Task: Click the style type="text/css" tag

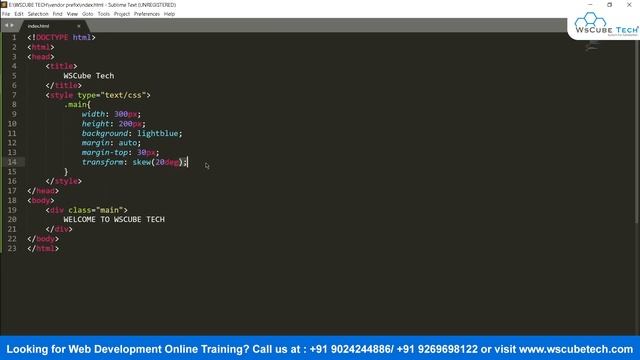Action: click(98, 95)
